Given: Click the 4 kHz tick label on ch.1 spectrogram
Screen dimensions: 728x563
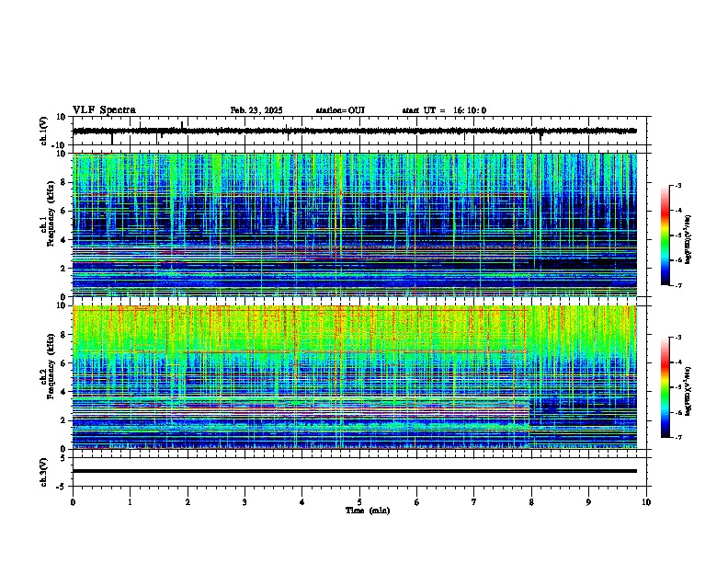Looking at the screenshot, I should [x=64, y=240].
